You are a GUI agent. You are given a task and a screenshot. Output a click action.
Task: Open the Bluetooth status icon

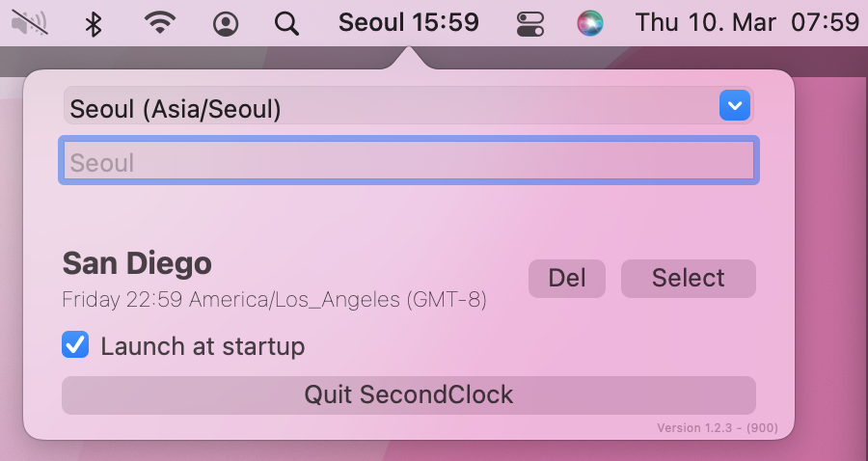[94, 24]
